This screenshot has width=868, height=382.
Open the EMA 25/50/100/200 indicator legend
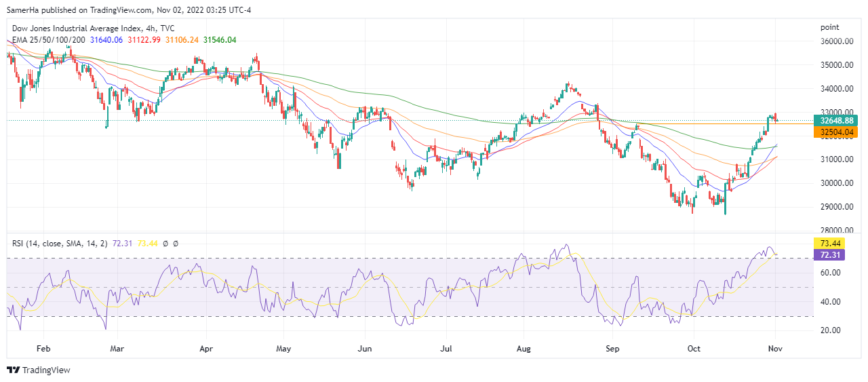tap(48, 40)
